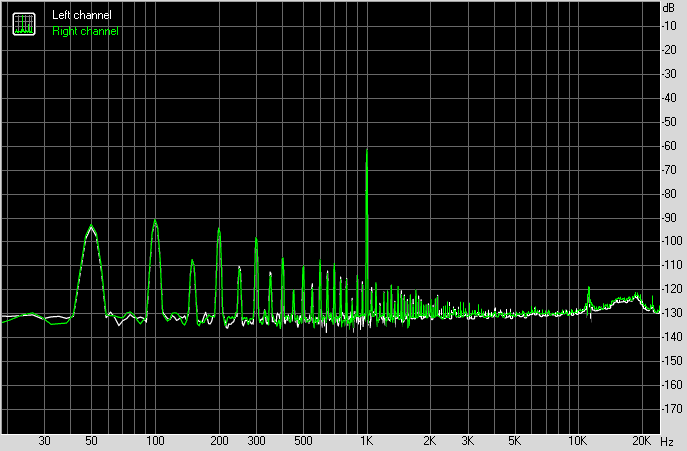Click the 200 axis label
Viewport: 687px width, 451px height.
click(x=219, y=440)
